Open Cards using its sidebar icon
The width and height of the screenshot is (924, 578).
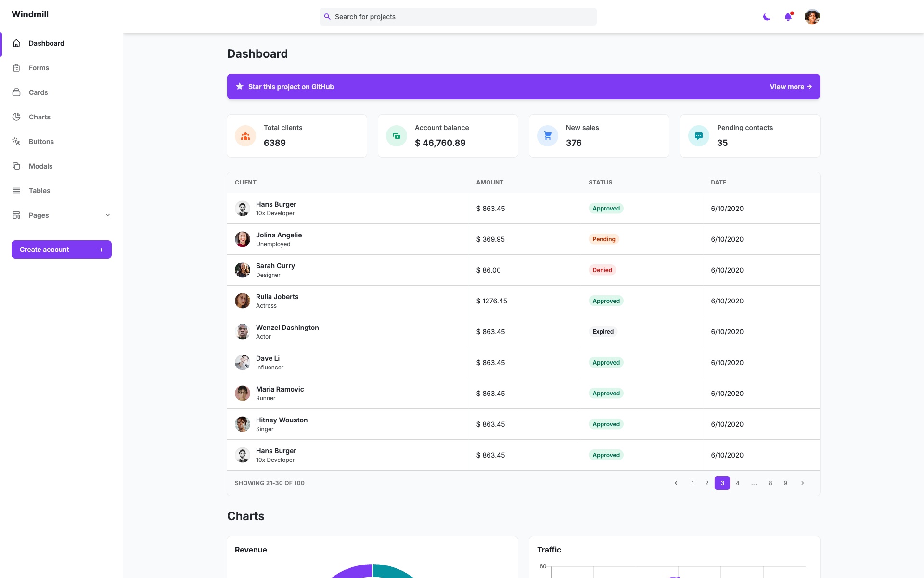tap(17, 92)
